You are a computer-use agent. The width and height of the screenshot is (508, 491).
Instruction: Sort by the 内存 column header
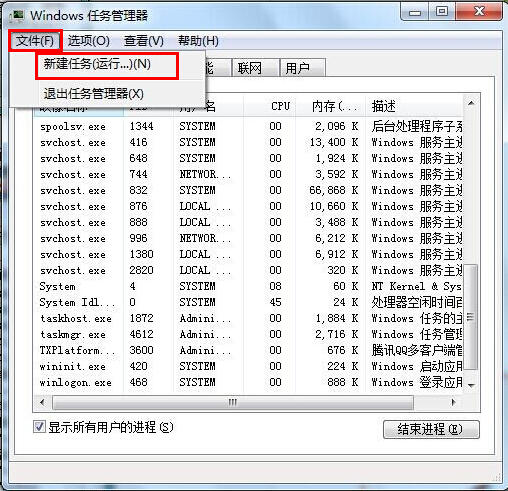coord(330,106)
